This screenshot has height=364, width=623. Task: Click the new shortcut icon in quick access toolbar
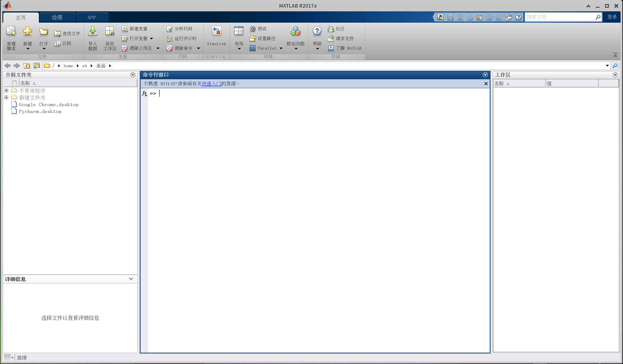click(x=440, y=17)
